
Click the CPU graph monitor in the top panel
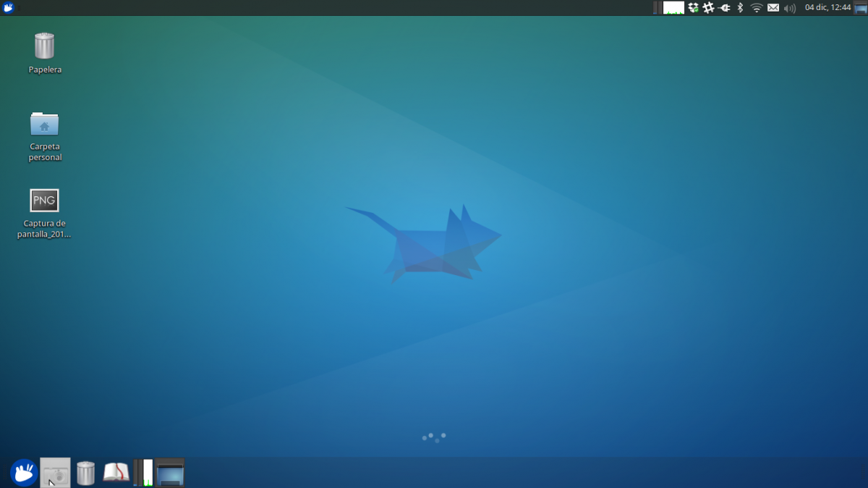coord(673,8)
